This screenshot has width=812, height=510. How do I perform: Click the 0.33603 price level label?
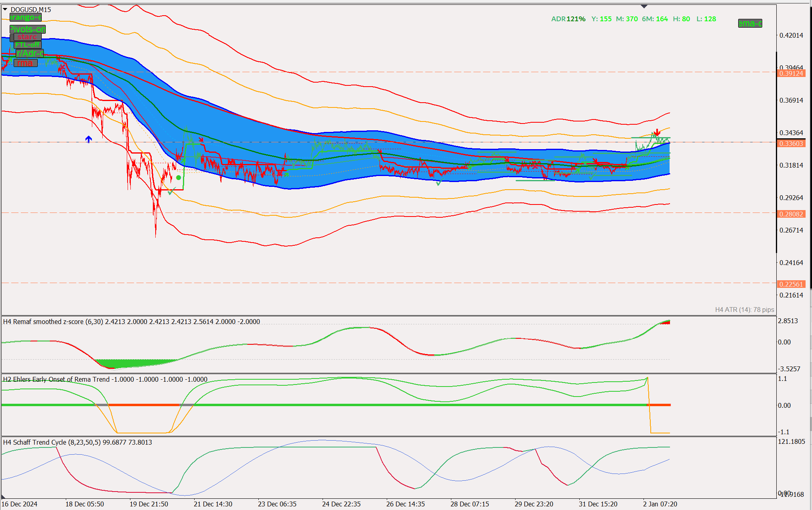[791, 144]
